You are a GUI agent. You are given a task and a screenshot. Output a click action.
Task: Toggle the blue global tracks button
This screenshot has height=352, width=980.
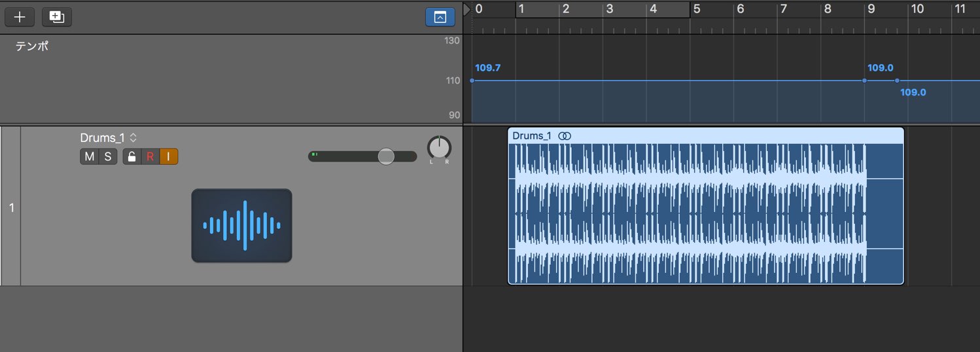[x=440, y=17]
